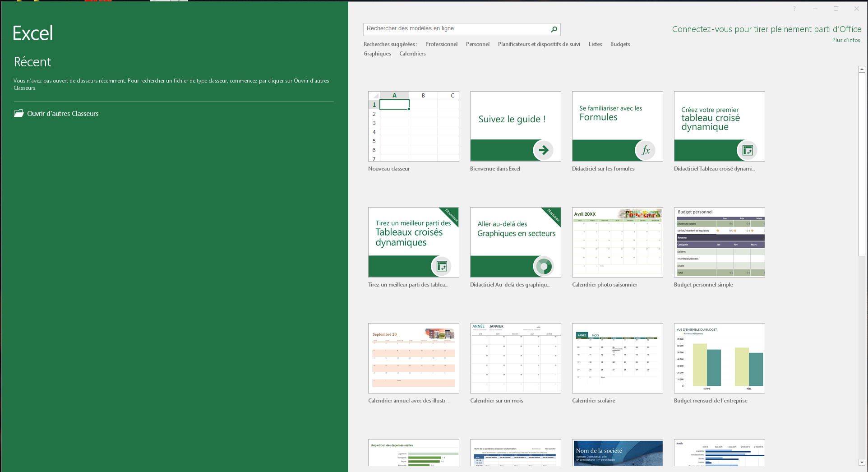
Task: Select the Professionnel suggested search
Action: point(441,44)
